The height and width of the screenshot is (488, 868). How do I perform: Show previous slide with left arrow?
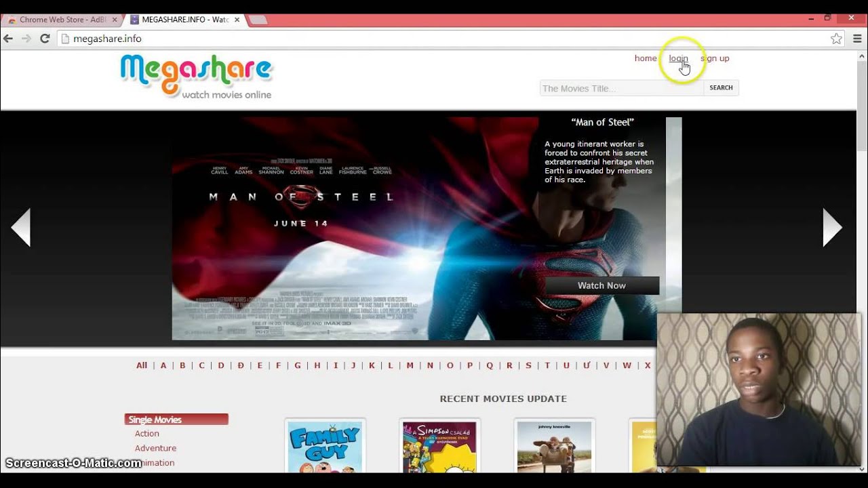click(x=21, y=227)
